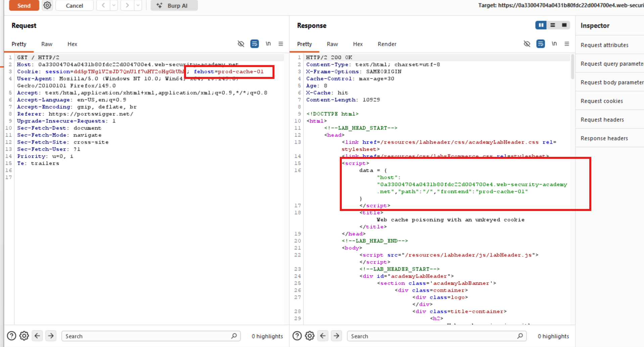Open help icon under Request panel
Viewport: 644px width, 347px height.
(x=11, y=336)
